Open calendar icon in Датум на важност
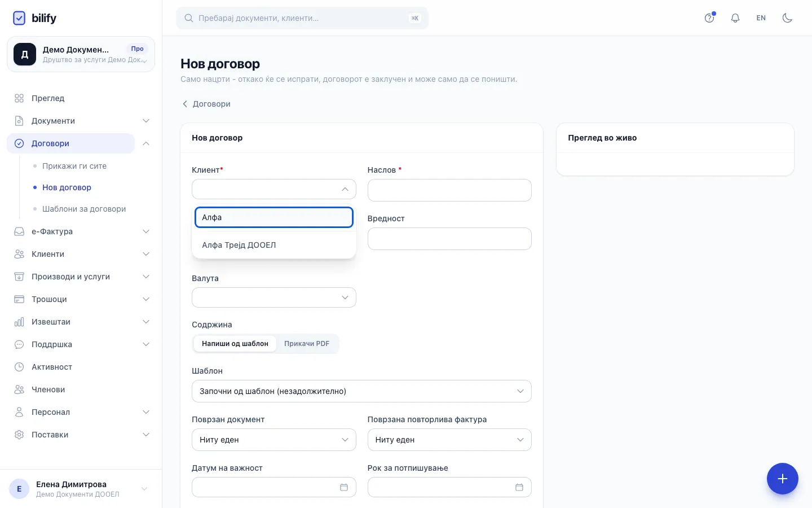The width and height of the screenshot is (812, 508). [344, 487]
